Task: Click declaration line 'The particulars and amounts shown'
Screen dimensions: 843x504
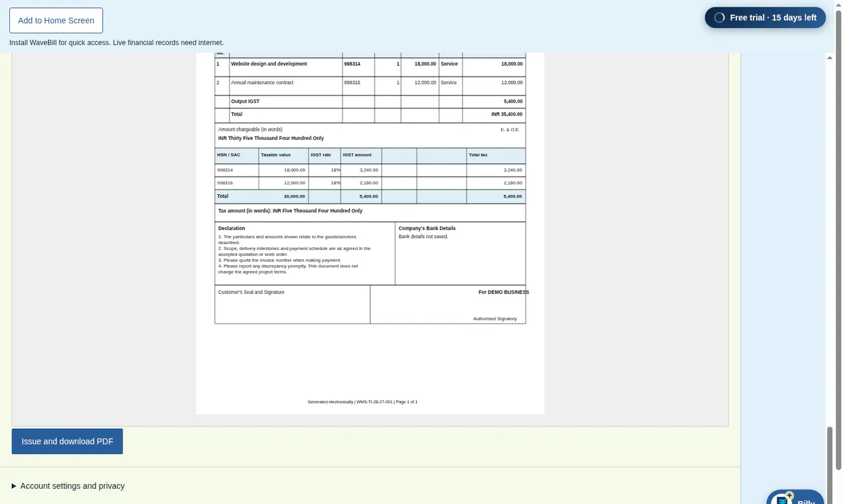Action: [287, 239]
